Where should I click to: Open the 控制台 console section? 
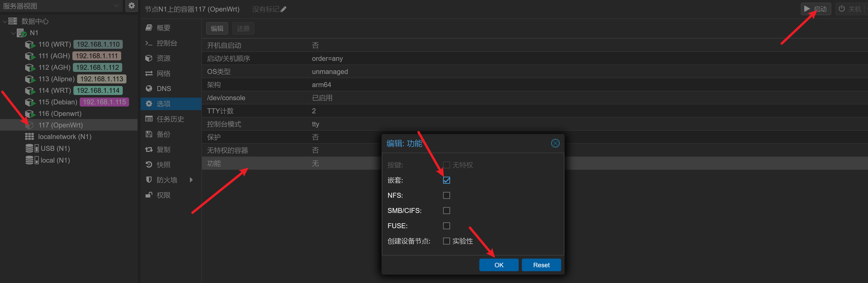[167, 43]
